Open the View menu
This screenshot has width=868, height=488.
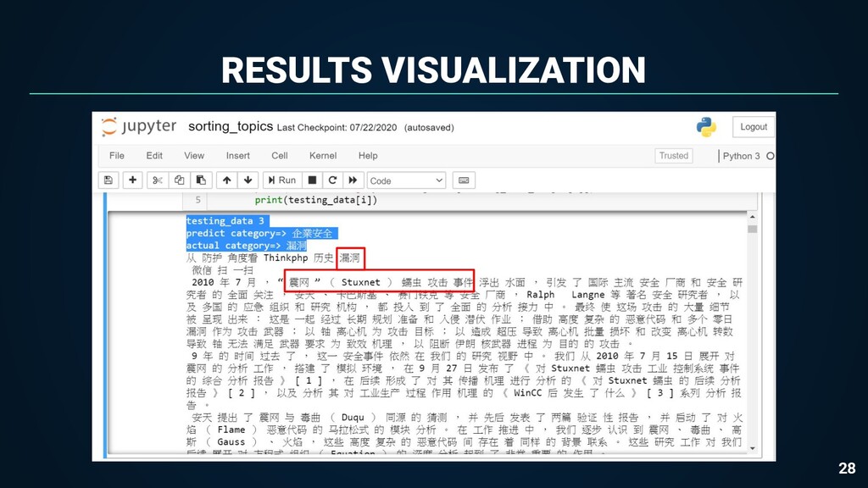194,156
